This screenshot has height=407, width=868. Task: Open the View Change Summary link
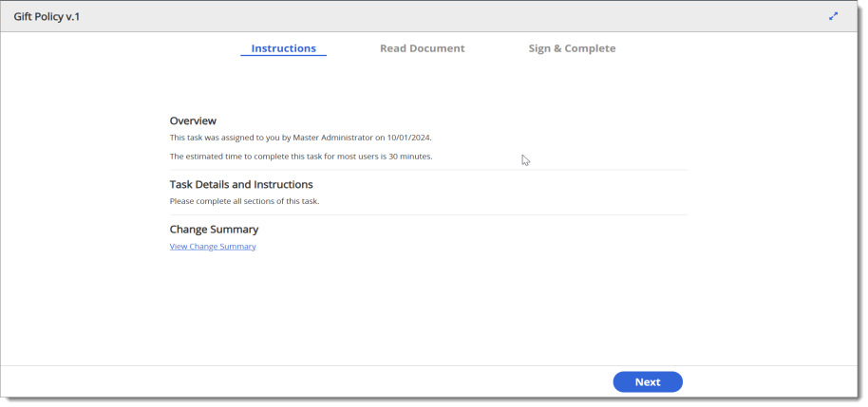coord(213,247)
